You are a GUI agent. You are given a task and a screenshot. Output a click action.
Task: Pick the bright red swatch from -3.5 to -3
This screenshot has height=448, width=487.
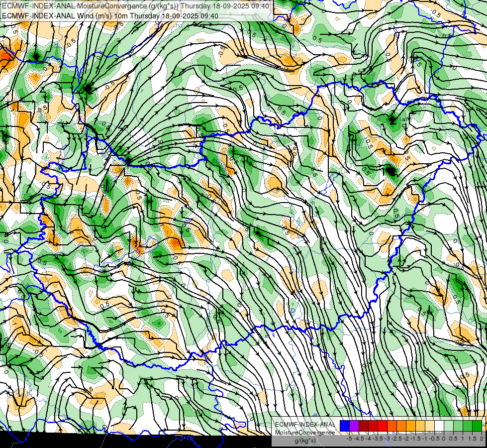[x=383, y=426]
